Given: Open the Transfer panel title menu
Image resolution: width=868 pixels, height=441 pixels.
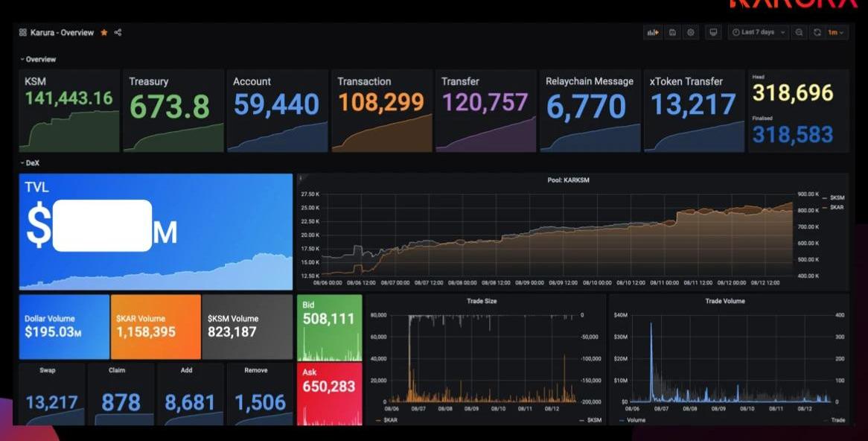Looking at the screenshot, I should [x=460, y=81].
